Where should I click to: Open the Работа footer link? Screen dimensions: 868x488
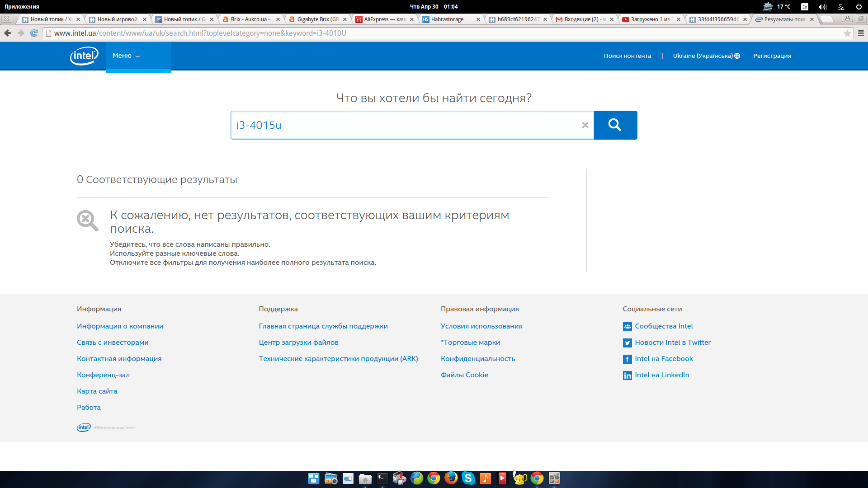click(x=89, y=408)
